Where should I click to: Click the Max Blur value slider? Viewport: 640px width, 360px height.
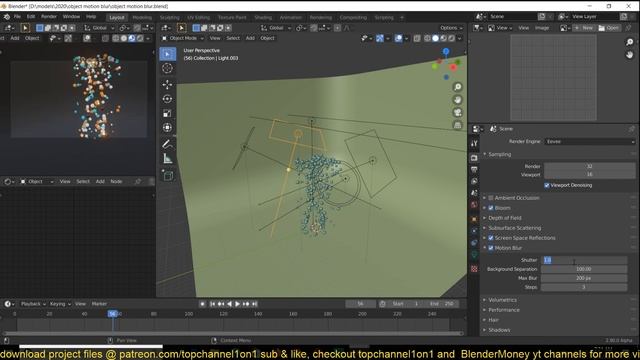click(x=584, y=278)
